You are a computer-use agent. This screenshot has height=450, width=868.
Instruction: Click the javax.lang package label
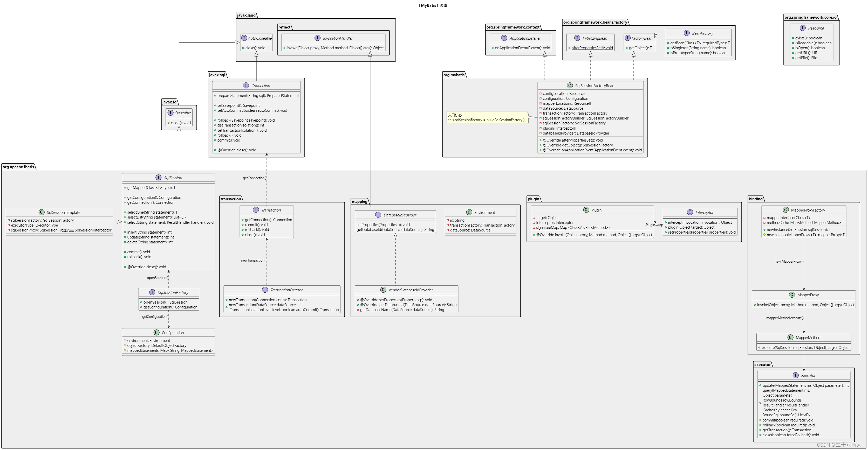coord(246,15)
